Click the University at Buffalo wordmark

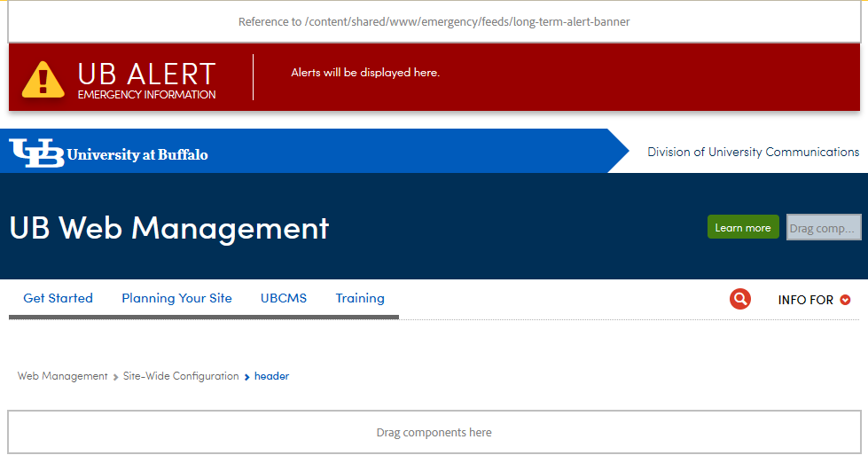click(x=137, y=155)
